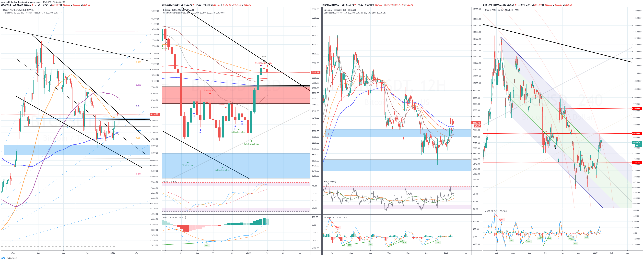Click the 2020 label on the first chart's time axis
Screen dimensions: 644x261
(x=113, y=253)
